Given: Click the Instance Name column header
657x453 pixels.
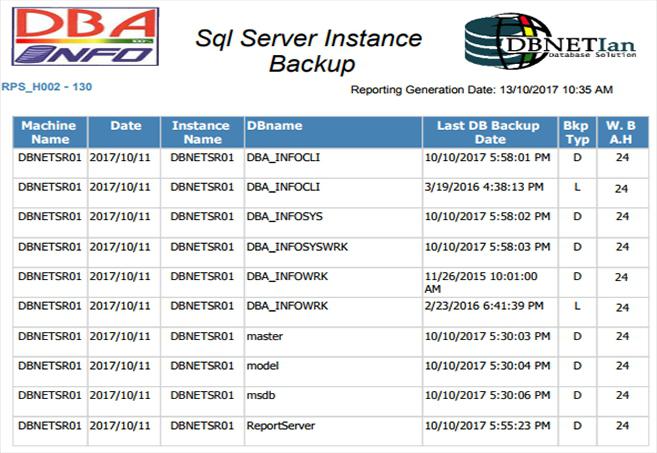Looking at the screenshot, I should tap(202, 132).
